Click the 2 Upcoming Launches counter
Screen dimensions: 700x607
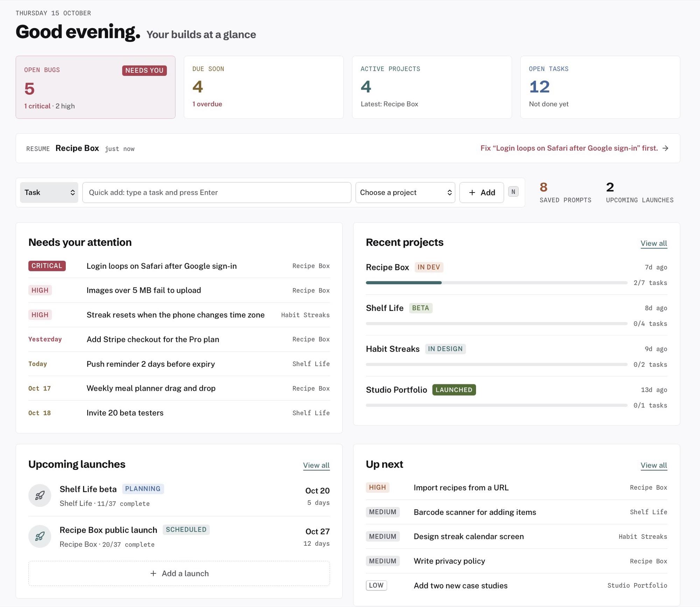pyautogui.click(x=640, y=193)
